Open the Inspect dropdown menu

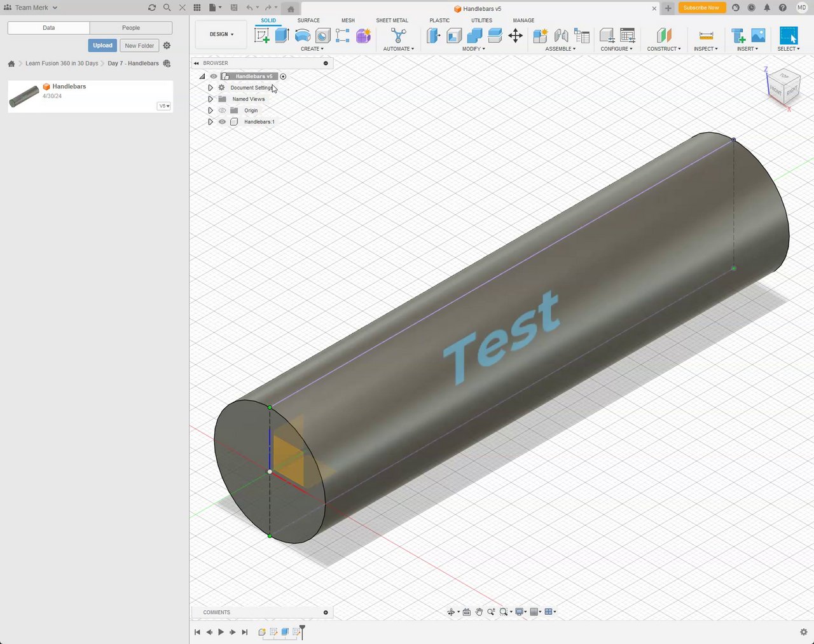[x=706, y=49]
